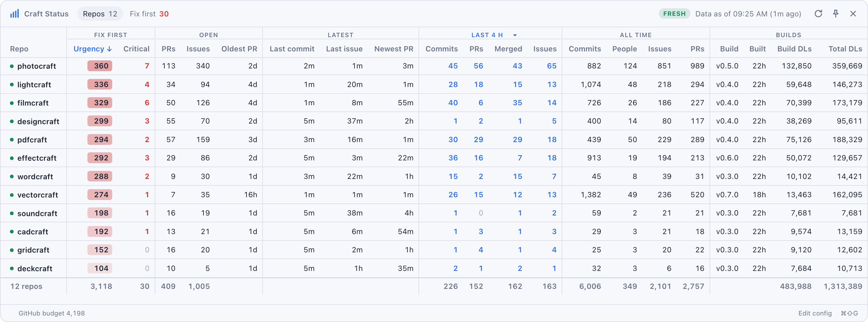Select the cadcraft repo name
868x322 pixels.
click(33, 232)
